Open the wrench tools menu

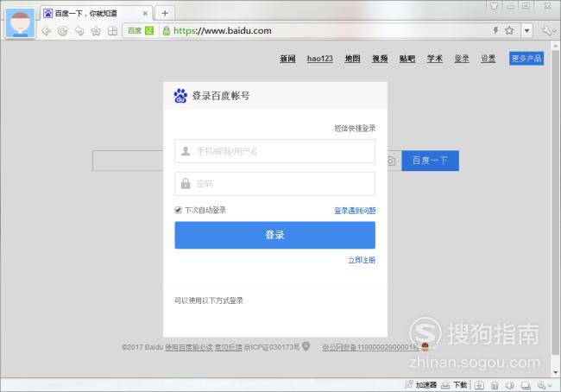pyautogui.click(x=548, y=31)
